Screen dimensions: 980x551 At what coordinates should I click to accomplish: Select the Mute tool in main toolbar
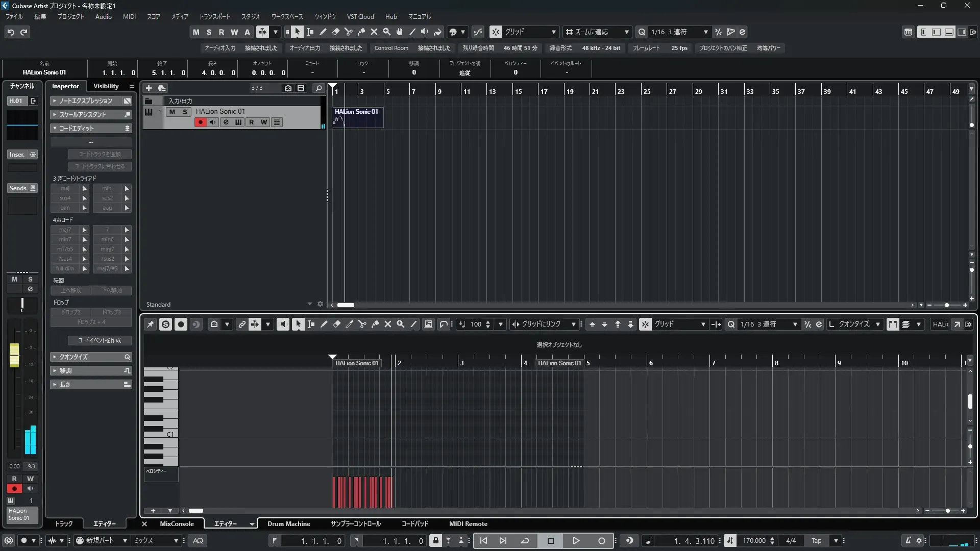tap(374, 32)
